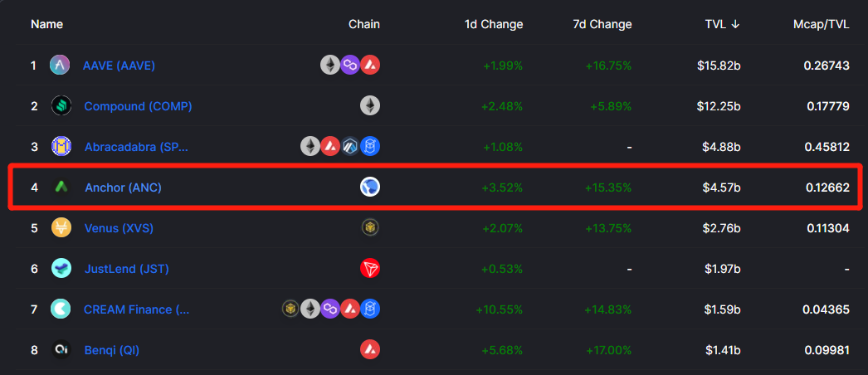Image resolution: width=868 pixels, height=375 pixels.
Task: Click the Name column header
Action: 47,24
